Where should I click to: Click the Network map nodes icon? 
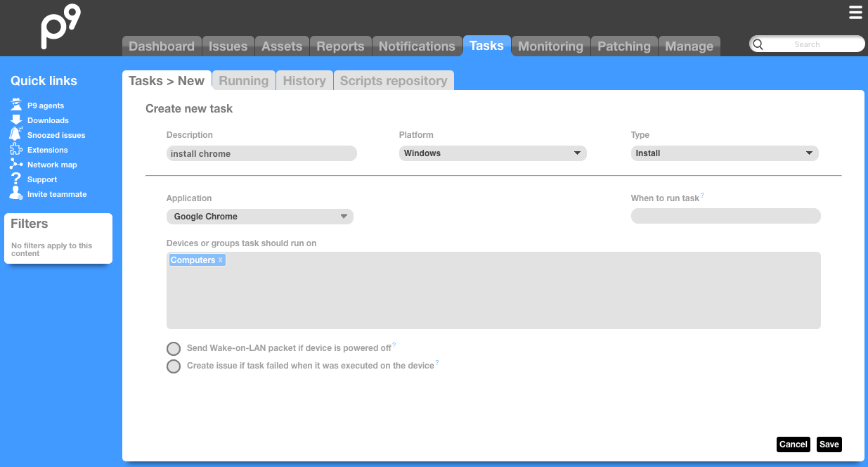point(16,164)
